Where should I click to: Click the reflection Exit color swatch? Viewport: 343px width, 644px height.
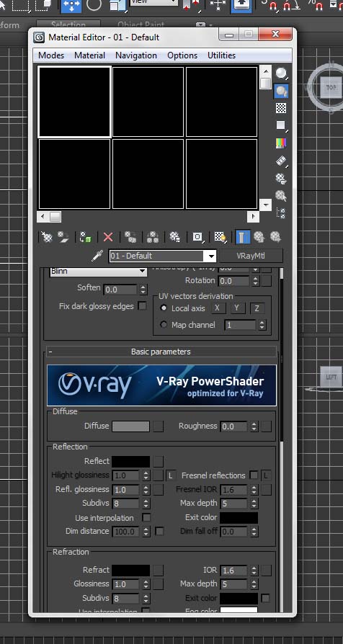point(239,517)
